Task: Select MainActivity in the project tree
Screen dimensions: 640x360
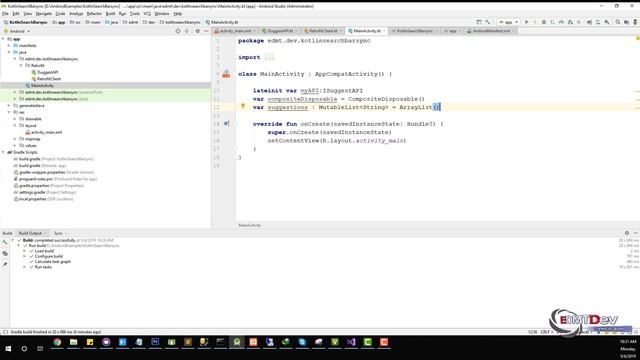Action: (42, 86)
